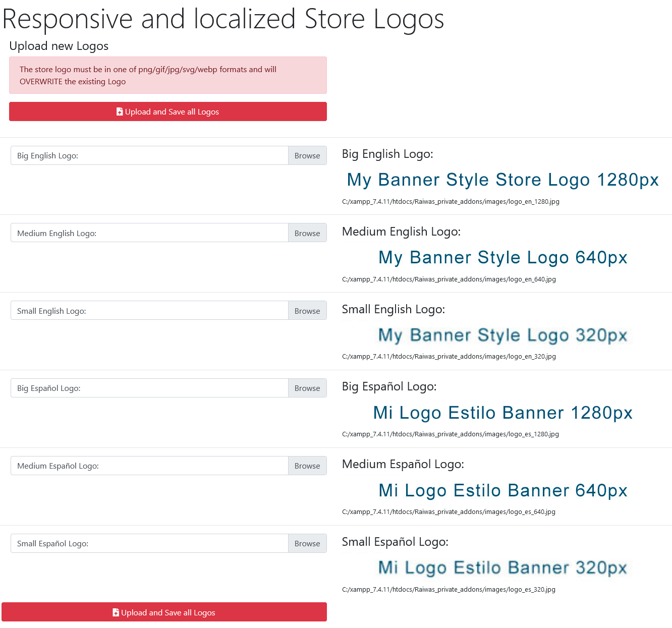The height and width of the screenshot is (628, 672).
Task: Select the Small Español Logo file input field
Action: pos(149,543)
